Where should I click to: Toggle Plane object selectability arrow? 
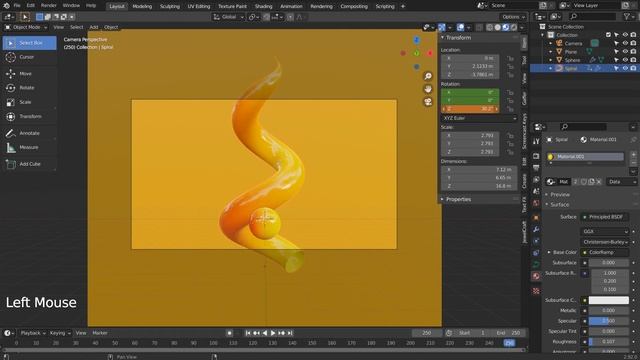[616, 52]
